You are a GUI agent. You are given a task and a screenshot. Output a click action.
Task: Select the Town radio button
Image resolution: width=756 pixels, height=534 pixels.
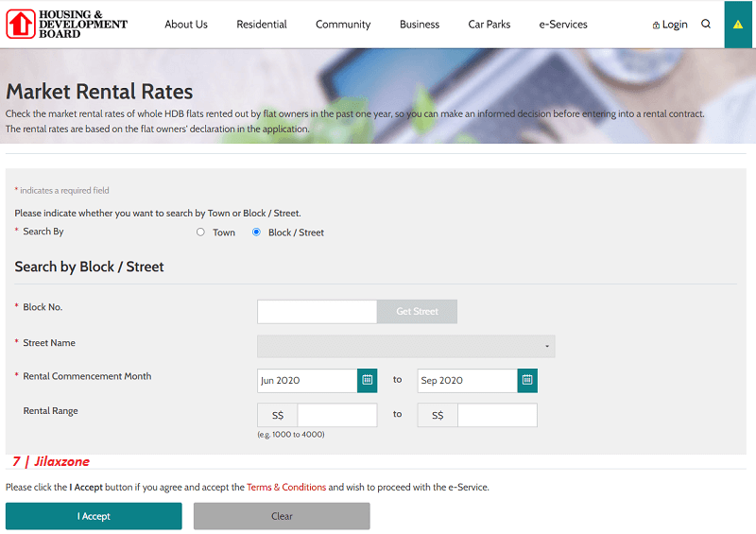[200, 232]
